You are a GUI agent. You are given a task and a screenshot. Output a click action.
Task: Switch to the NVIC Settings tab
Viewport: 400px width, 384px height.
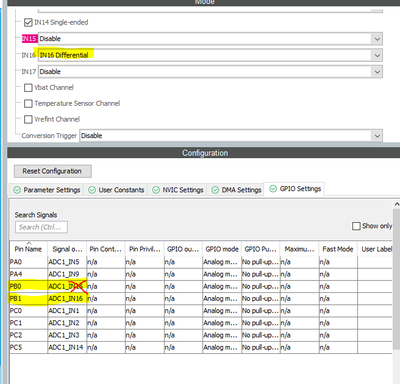178,190
